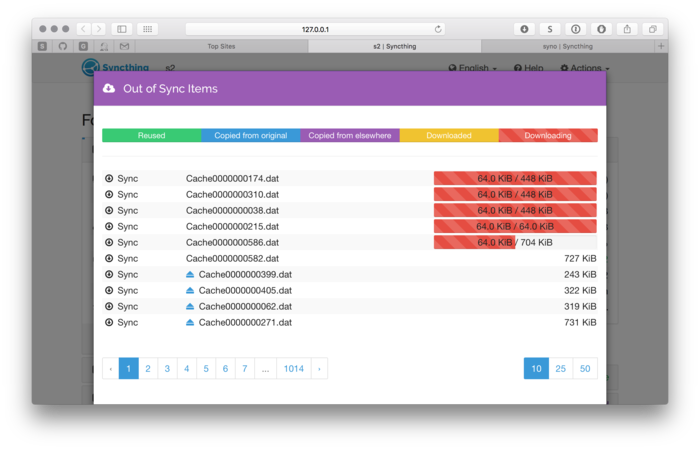700x450 pixels.
Task: Click the cloud download icon in the dialog header
Action: 109,88
